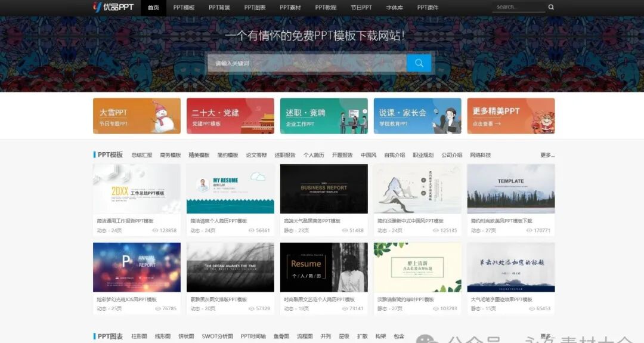Select the 论文答辩 category link
644x343 pixels.
256,155
